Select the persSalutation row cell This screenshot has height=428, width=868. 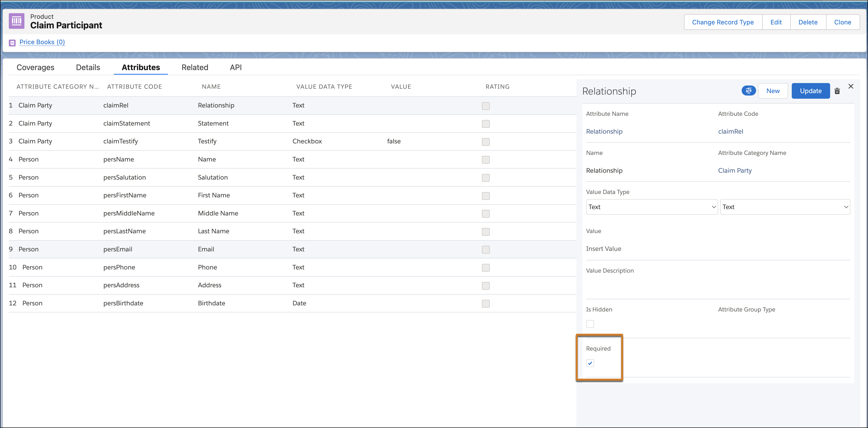[x=124, y=177]
